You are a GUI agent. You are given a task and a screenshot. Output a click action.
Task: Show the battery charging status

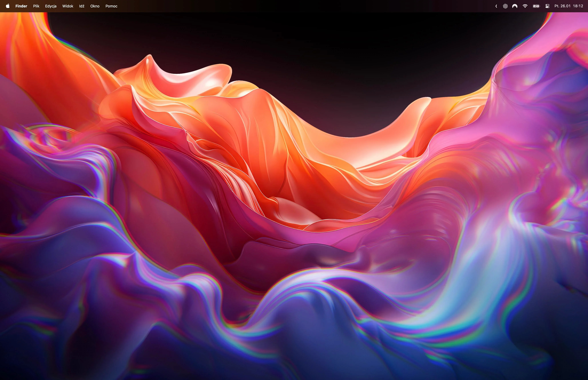pyautogui.click(x=536, y=6)
